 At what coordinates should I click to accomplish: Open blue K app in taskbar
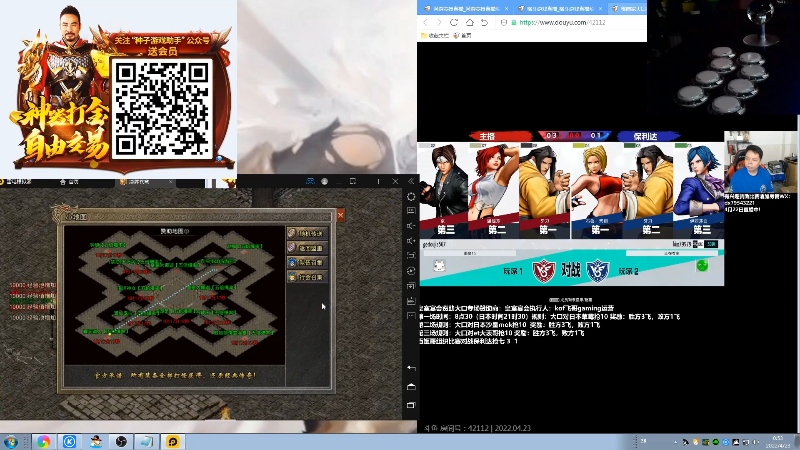[69, 441]
